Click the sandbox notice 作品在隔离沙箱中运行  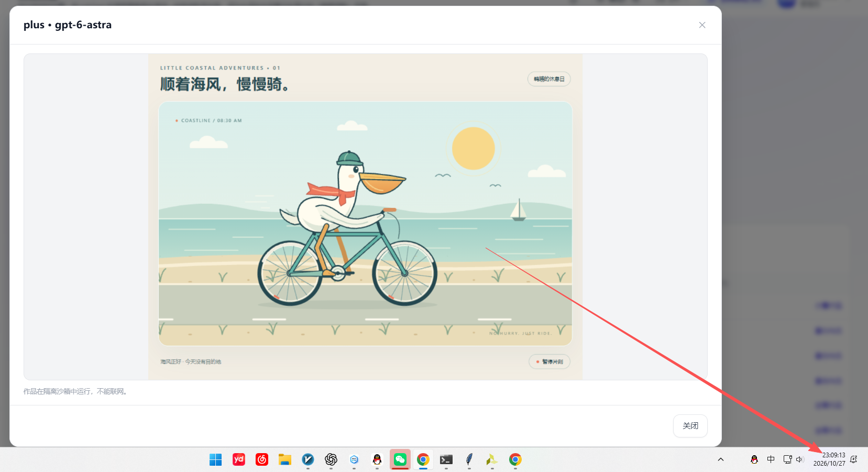(76, 391)
